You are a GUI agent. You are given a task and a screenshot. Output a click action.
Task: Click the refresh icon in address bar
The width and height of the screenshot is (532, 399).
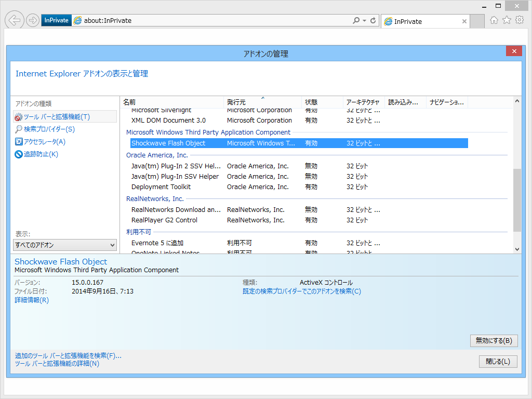(373, 20)
